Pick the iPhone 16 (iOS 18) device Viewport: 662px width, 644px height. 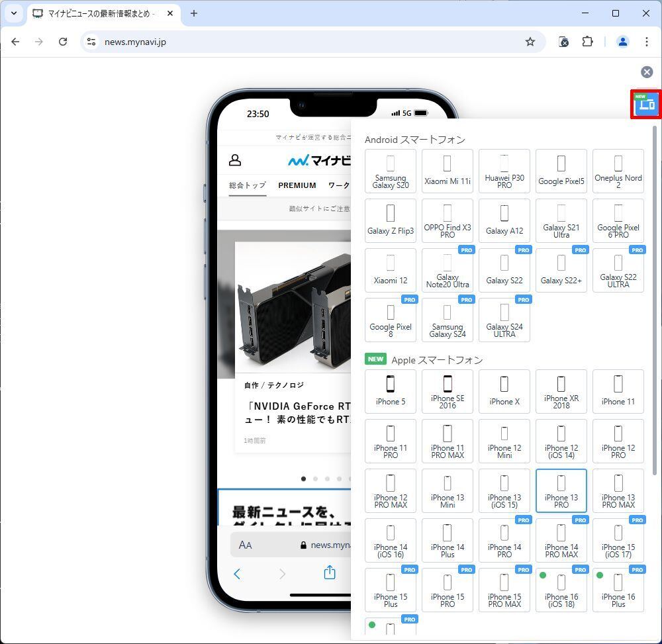561,590
